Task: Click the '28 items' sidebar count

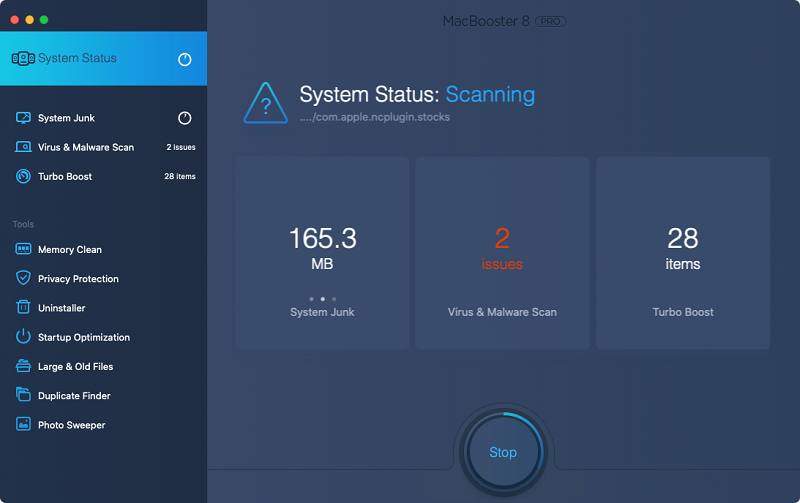Action: (180, 176)
